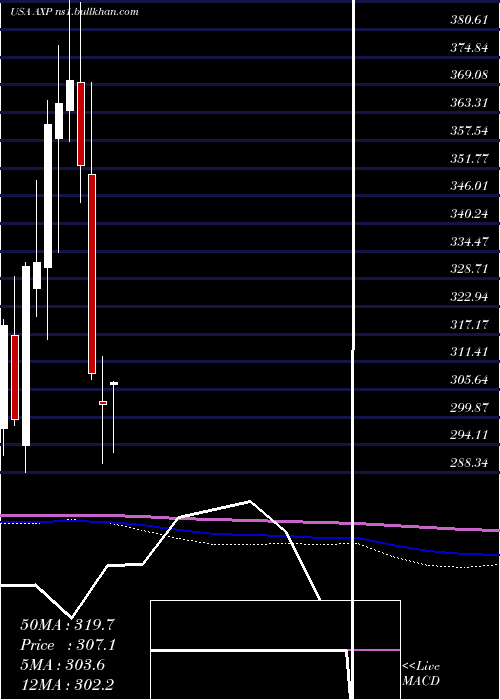This screenshot has height=700, width=500.
Task: Click the 346.01 price axis label
Action: [469, 186]
